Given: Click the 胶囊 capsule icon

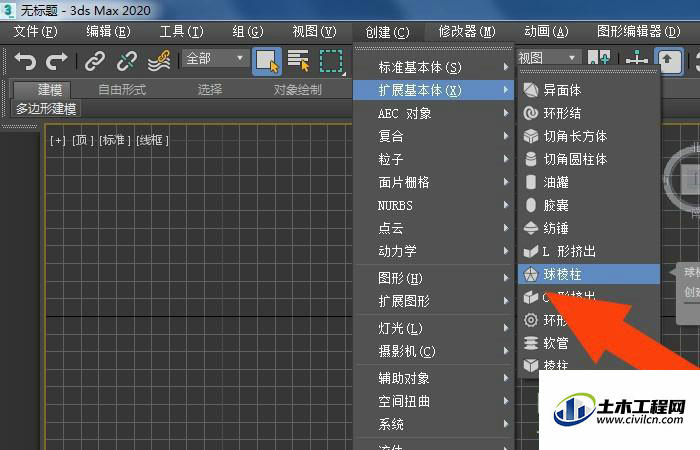Looking at the screenshot, I should tap(530, 205).
